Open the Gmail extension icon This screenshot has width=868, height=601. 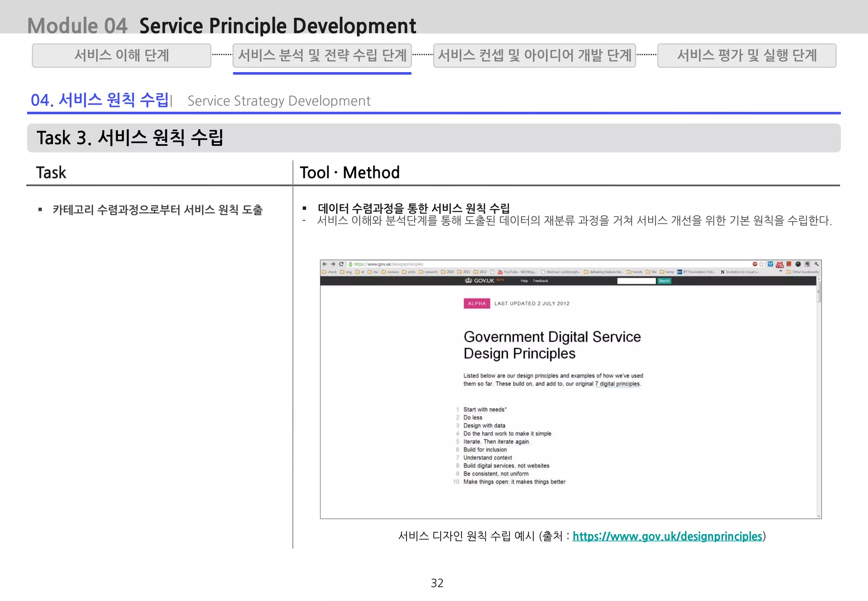[780, 264]
